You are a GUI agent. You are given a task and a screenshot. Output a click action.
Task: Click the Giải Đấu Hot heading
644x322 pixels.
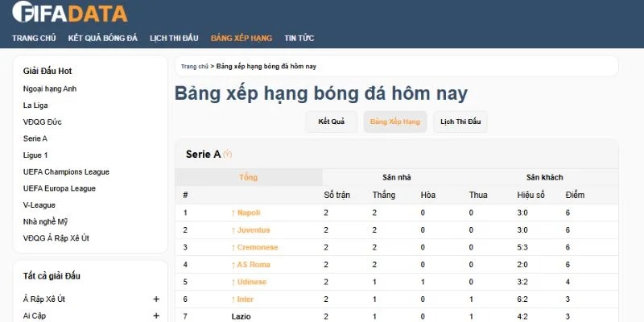[x=47, y=71]
